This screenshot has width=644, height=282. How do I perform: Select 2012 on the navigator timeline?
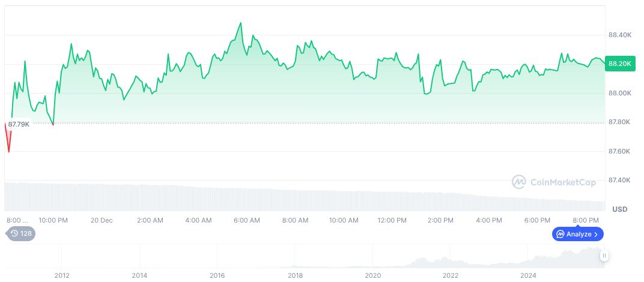[61, 275]
